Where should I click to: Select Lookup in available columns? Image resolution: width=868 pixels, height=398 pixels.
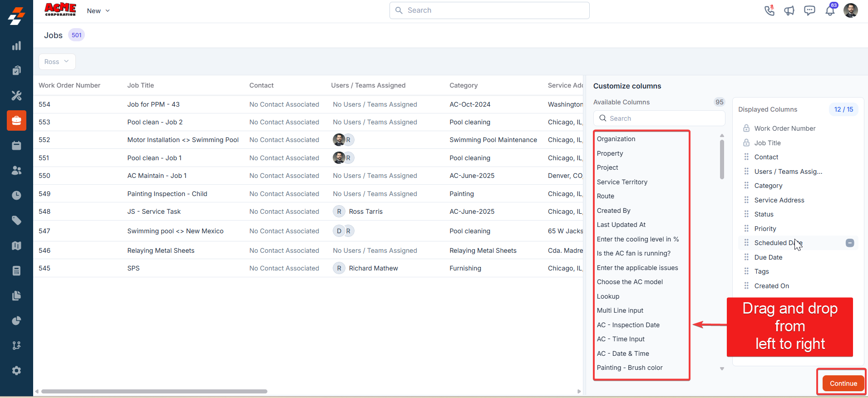click(x=608, y=296)
